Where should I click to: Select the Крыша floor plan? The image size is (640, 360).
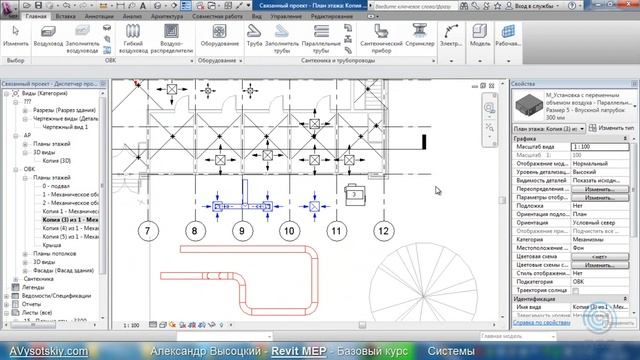pos(52,245)
